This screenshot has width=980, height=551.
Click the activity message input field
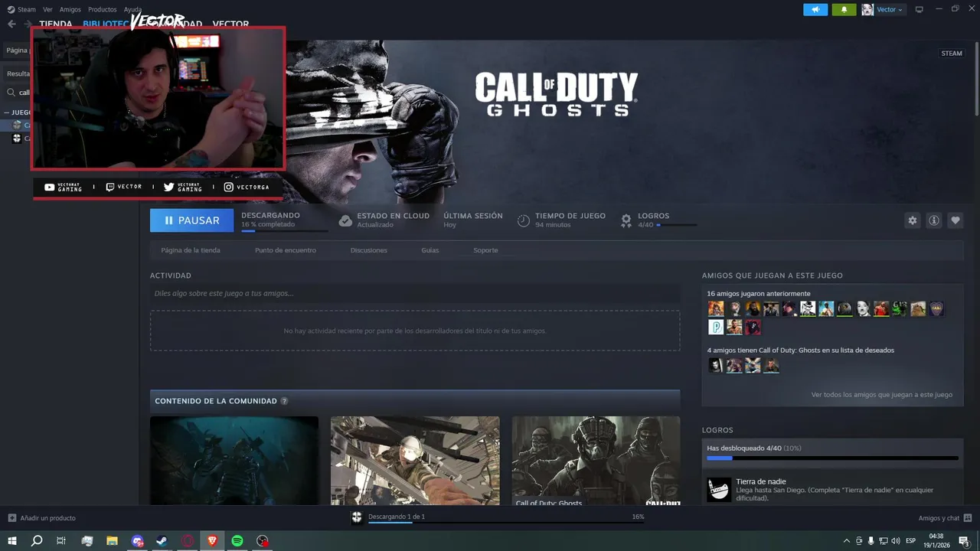coord(415,293)
